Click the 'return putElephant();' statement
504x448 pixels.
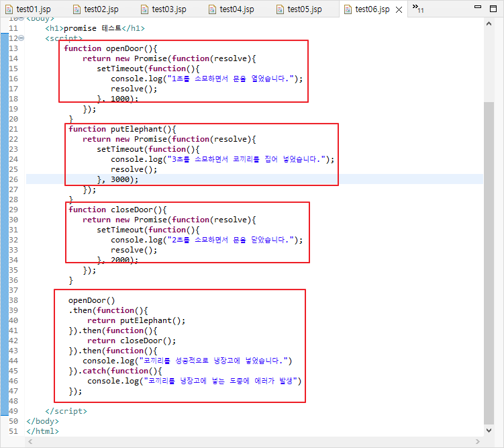pyautogui.click(x=136, y=320)
